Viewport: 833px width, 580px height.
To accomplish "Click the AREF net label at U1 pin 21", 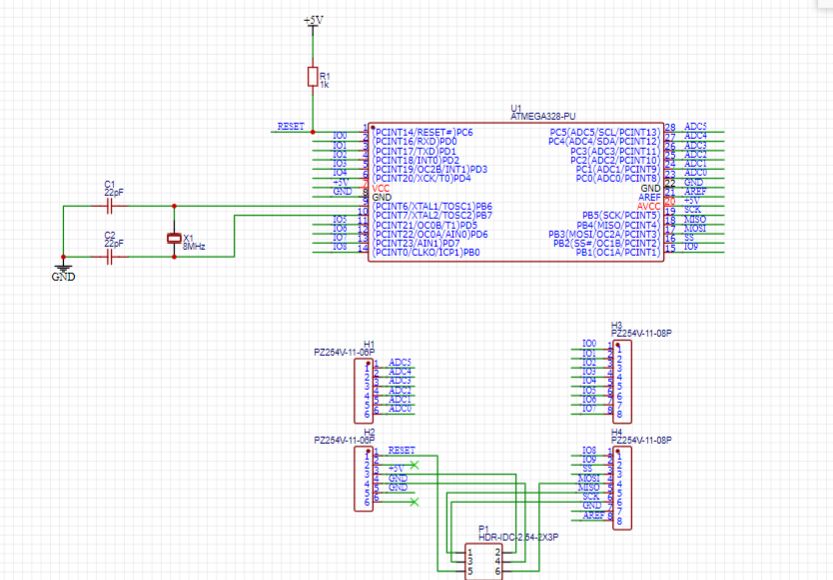I will click(695, 192).
